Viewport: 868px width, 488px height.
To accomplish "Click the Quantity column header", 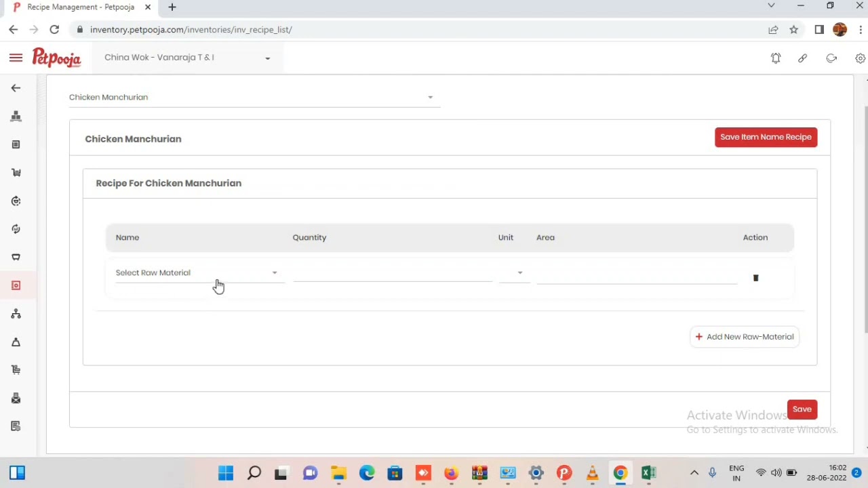I will [309, 237].
